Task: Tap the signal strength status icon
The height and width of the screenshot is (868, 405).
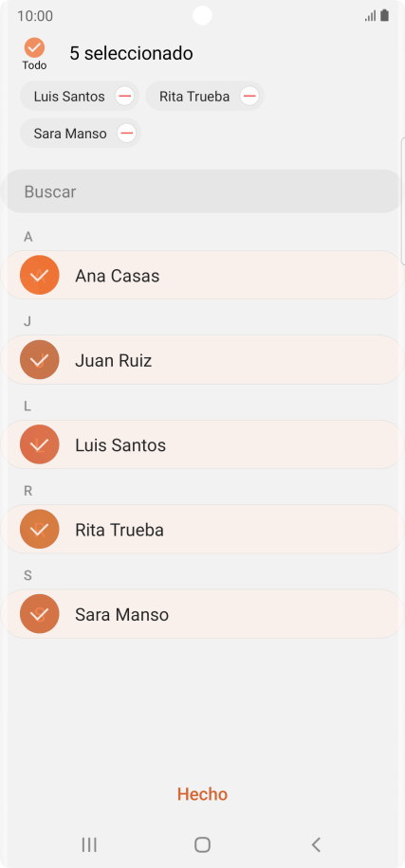Action: coord(370,15)
